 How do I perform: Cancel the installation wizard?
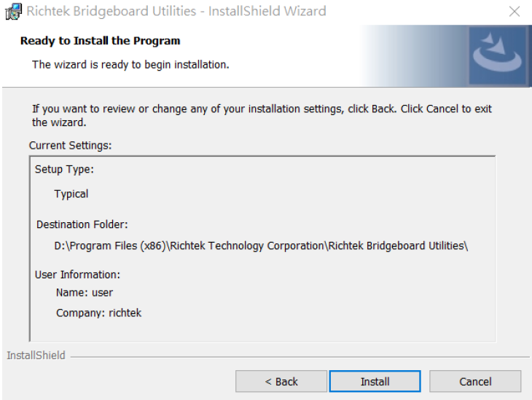[475, 381]
